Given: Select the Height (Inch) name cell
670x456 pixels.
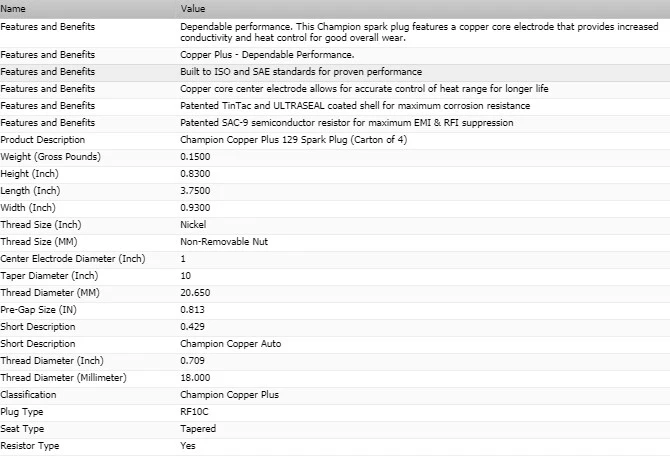Looking at the screenshot, I should [x=29, y=174].
